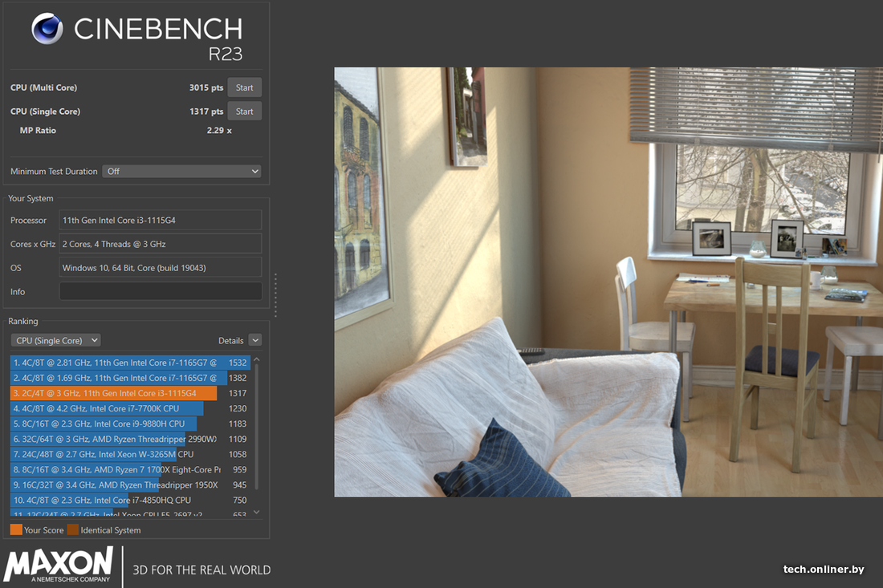Start the CPU Multi Core test
Screen dimensions: 883x588
click(x=244, y=87)
